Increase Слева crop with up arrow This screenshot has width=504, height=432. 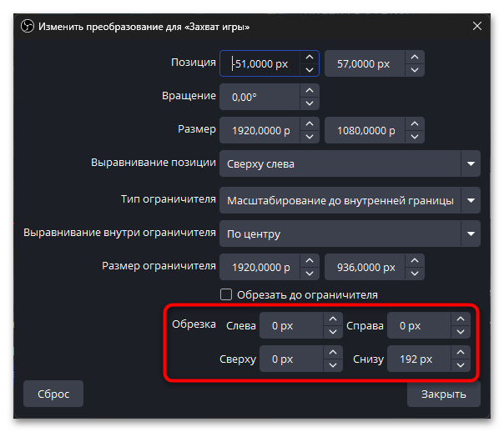pos(333,319)
